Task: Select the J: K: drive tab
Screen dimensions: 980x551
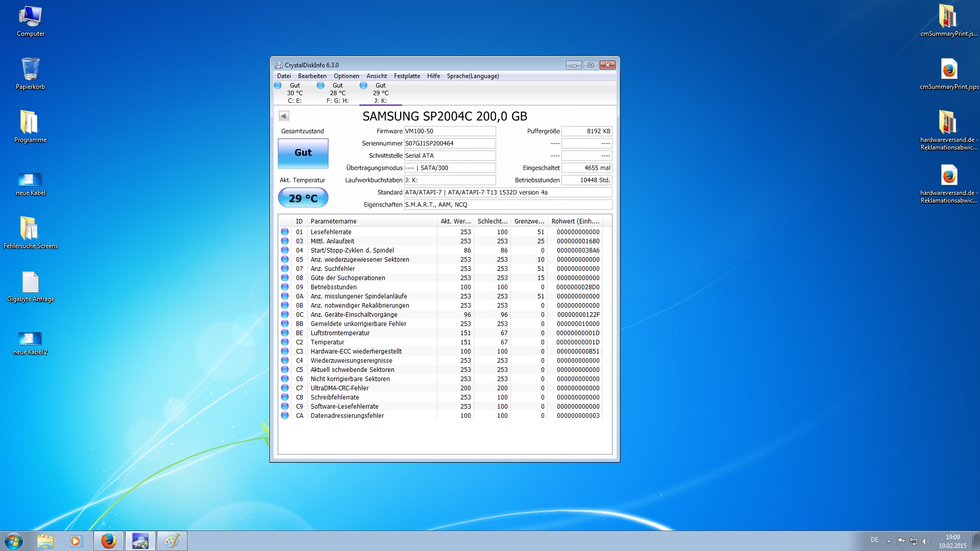Action: (x=380, y=93)
